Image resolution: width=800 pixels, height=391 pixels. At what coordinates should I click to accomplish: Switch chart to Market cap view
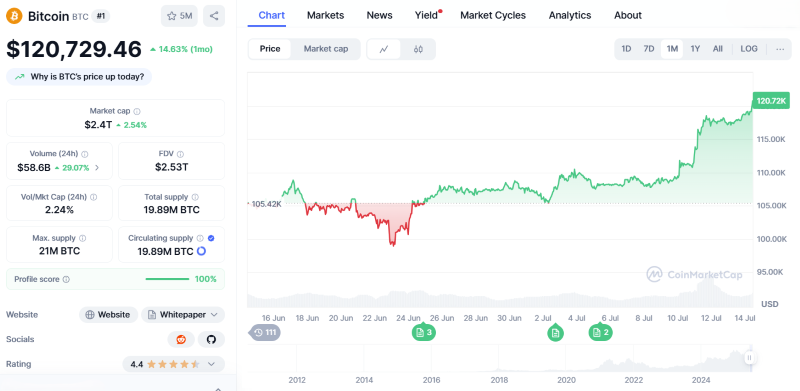click(x=326, y=49)
